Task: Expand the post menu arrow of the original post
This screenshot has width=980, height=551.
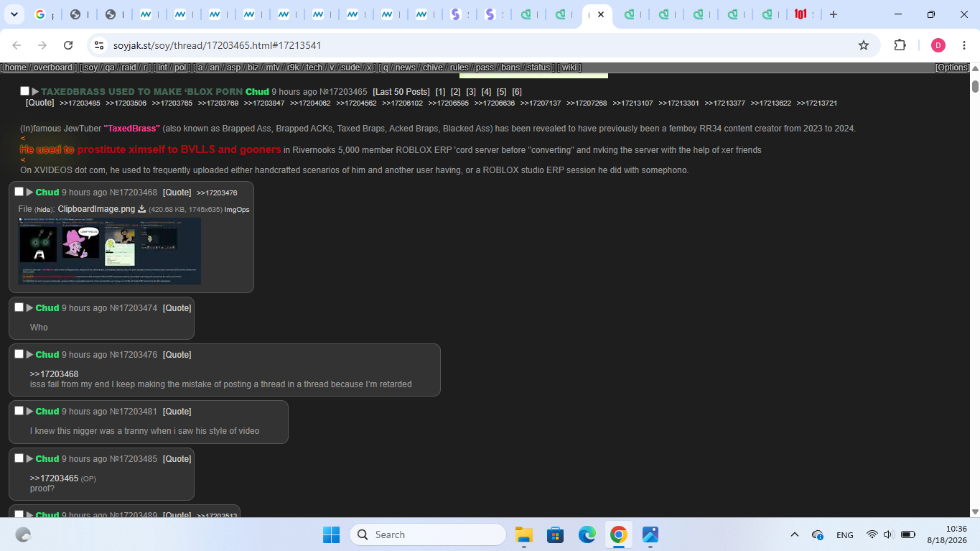Action: coord(35,92)
